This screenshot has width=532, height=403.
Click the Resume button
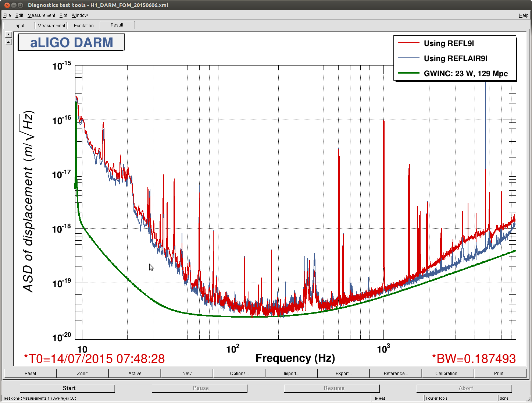pos(332,388)
